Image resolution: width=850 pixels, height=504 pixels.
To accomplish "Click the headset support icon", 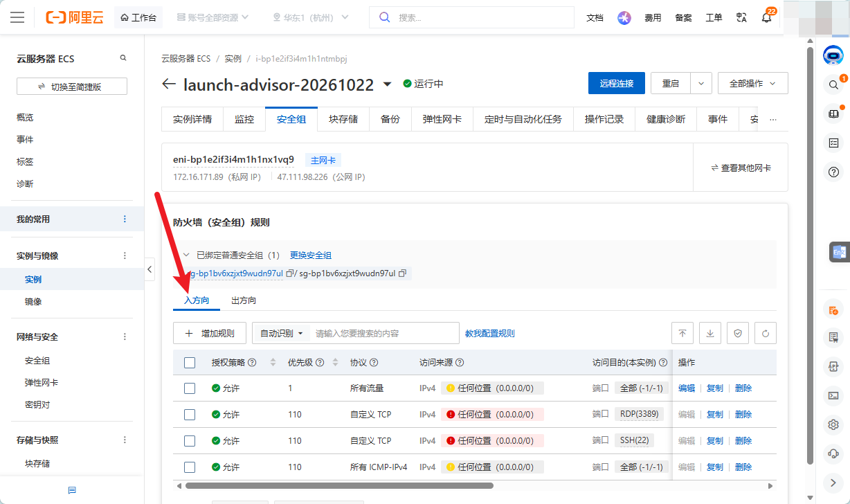I will [833, 453].
